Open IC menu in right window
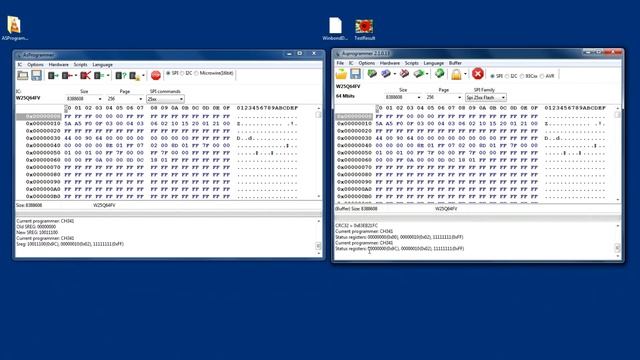The height and width of the screenshot is (360, 640). [351, 63]
